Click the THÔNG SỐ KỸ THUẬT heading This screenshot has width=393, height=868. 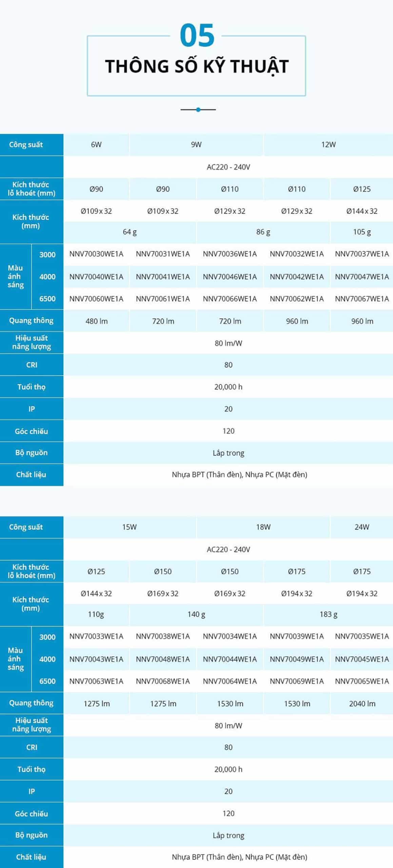(197, 66)
